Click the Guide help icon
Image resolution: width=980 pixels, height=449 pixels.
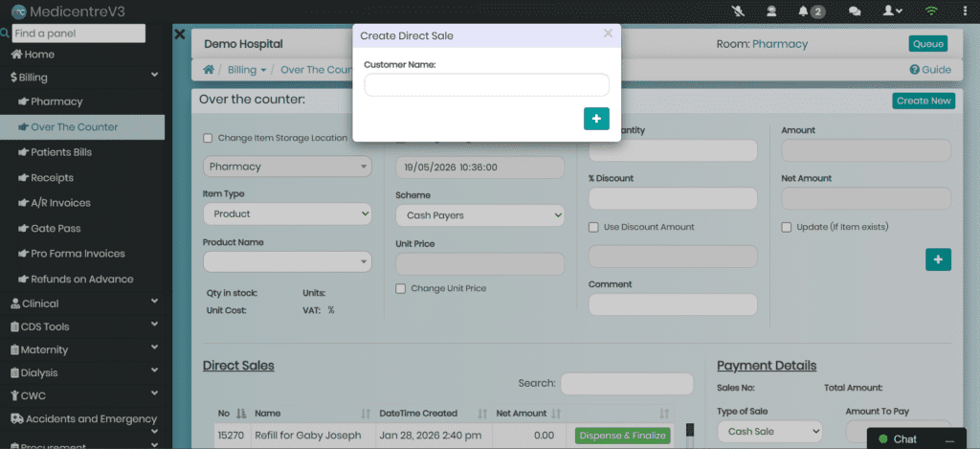(914, 70)
